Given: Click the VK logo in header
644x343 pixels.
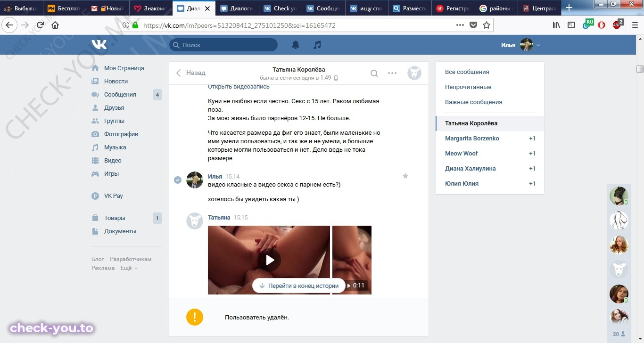Looking at the screenshot, I should [x=99, y=45].
